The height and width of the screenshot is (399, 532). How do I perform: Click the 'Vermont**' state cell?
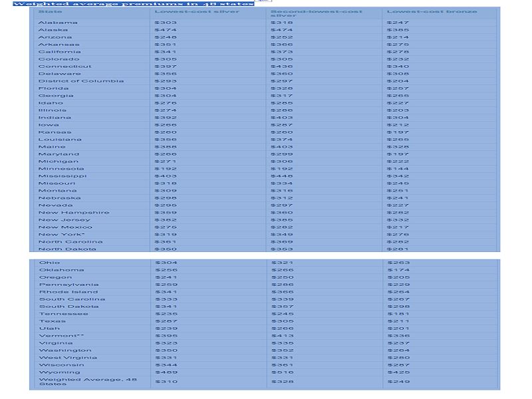(x=62, y=336)
